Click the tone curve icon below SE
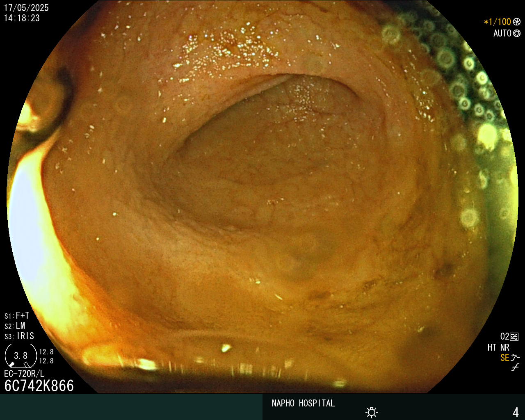This screenshot has height=420, width=525. point(515,367)
